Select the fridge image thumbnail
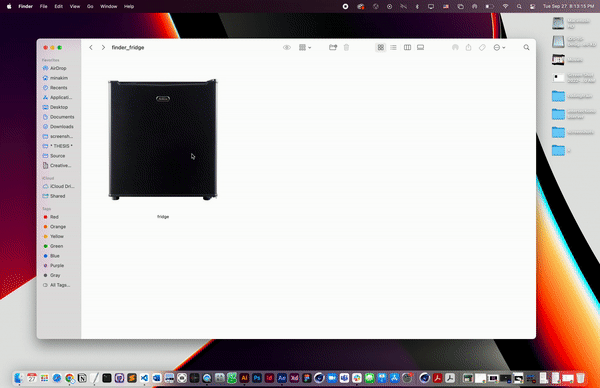 163,140
